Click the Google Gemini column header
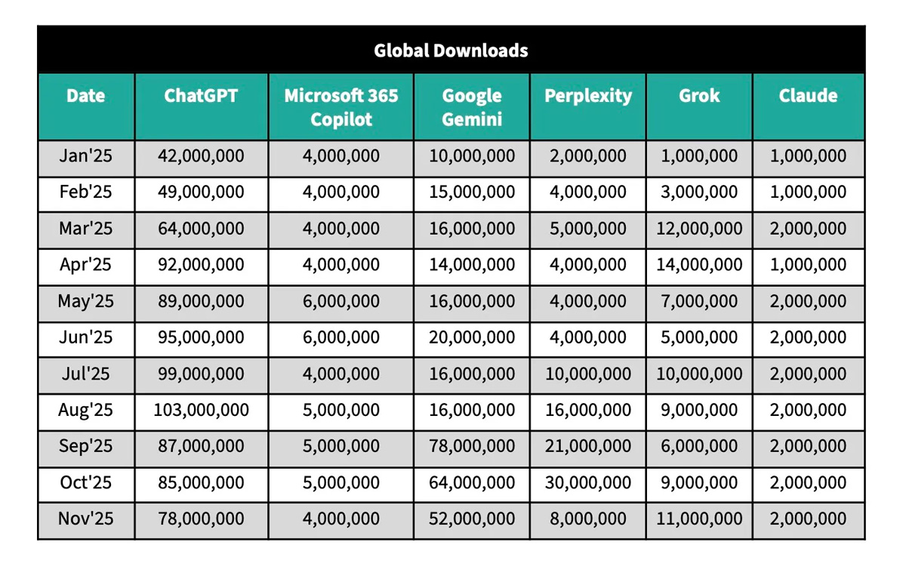 click(472, 107)
